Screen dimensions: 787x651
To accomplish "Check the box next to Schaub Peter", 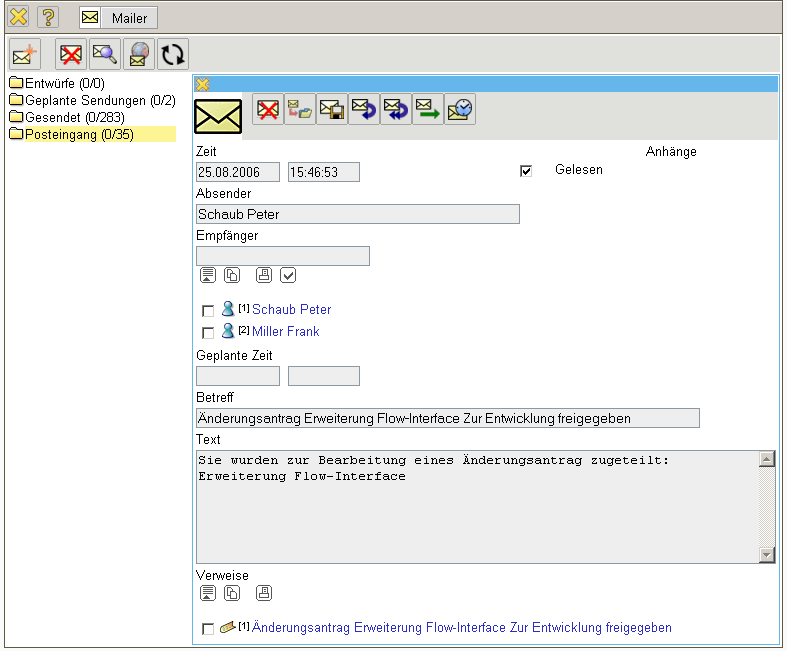I will click(208, 311).
